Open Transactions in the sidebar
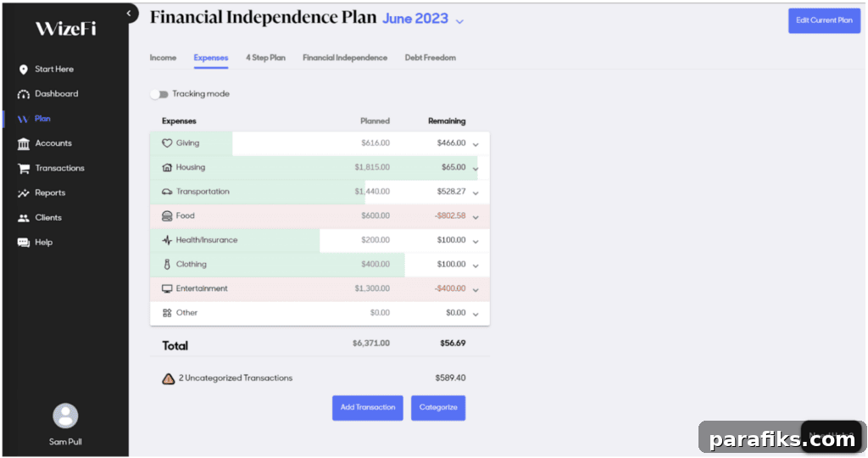868x458 pixels. pos(60,169)
